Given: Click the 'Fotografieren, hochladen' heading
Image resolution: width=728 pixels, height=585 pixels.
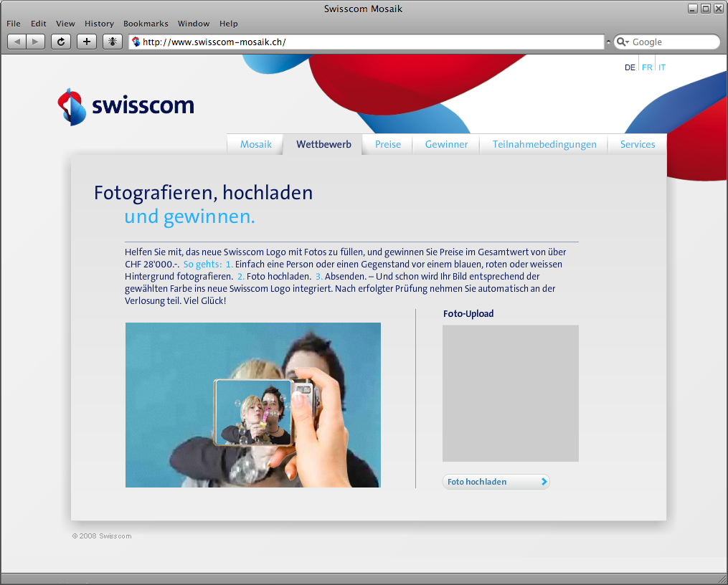Looking at the screenshot, I should (x=204, y=193).
